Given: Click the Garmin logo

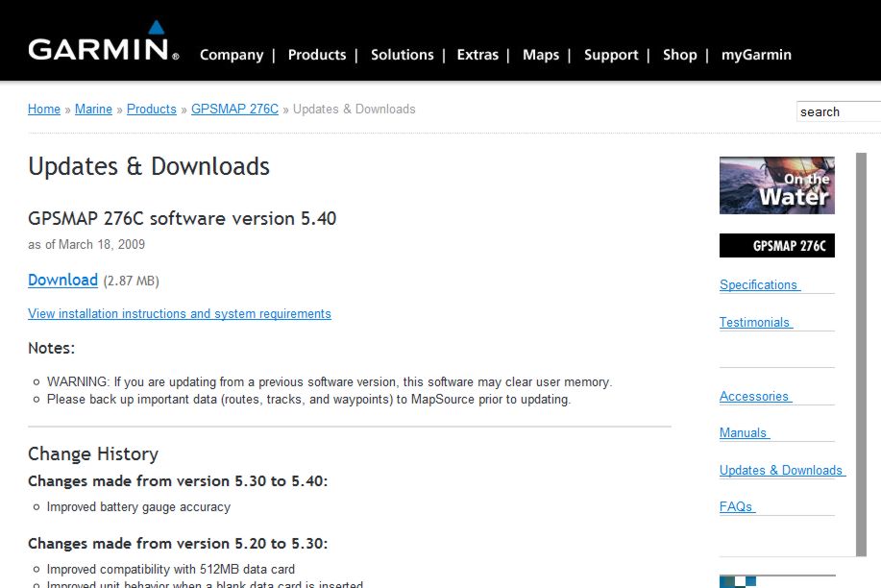Looking at the screenshot, I should pyautogui.click(x=104, y=41).
